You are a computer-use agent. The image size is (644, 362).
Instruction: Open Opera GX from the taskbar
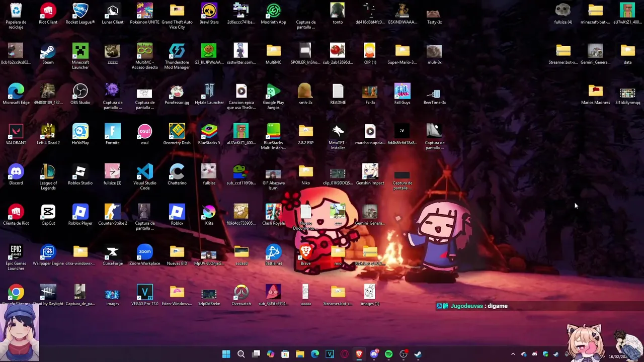(344, 354)
